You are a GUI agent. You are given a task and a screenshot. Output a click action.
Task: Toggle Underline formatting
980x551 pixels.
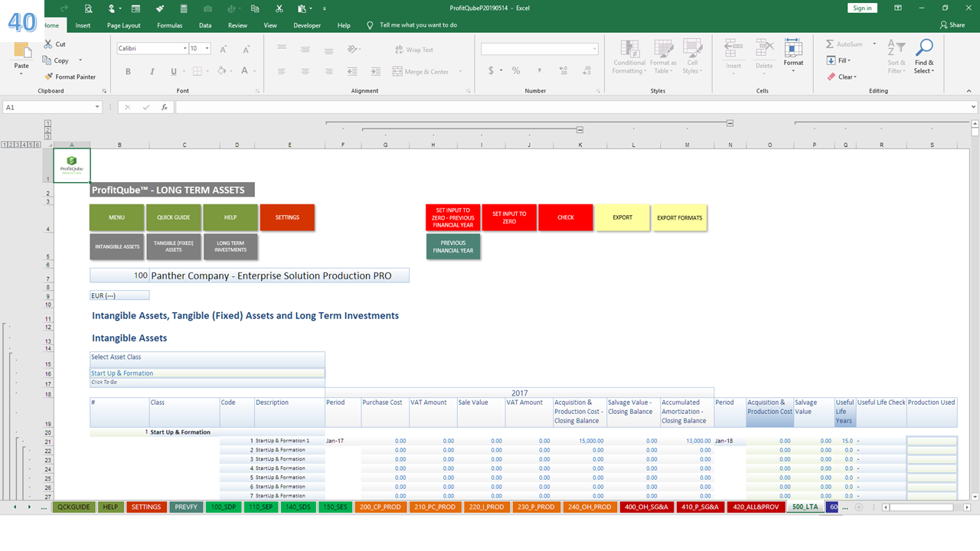coord(174,71)
